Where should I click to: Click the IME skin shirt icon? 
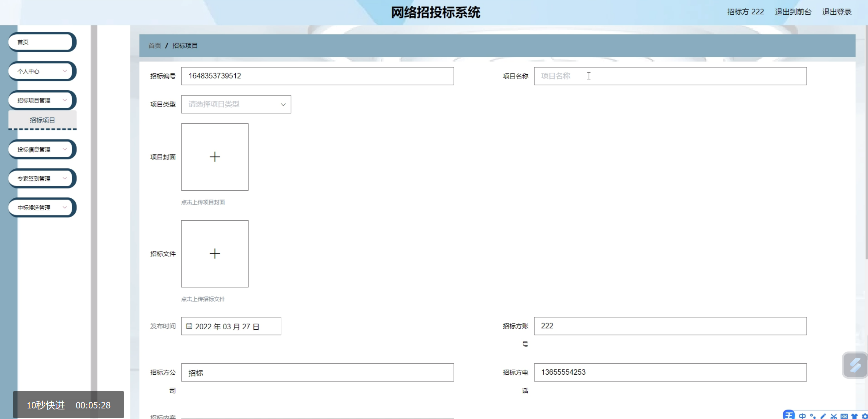854,416
